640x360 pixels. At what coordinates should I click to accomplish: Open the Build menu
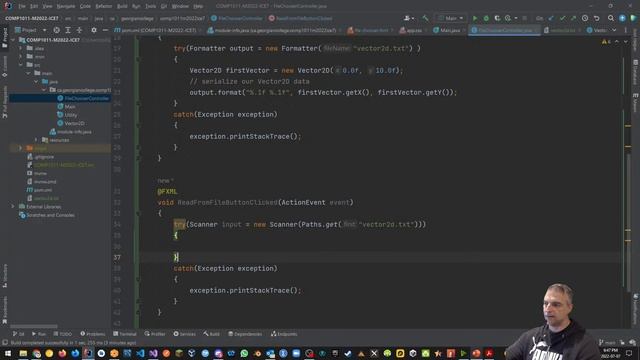tap(122, 6)
